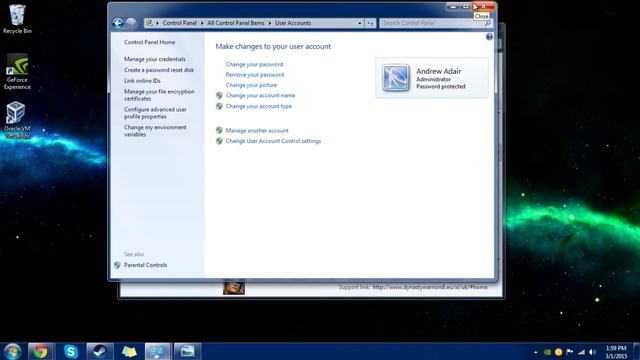
Task: Open Create a password reset disk
Action: (x=159, y=70)
